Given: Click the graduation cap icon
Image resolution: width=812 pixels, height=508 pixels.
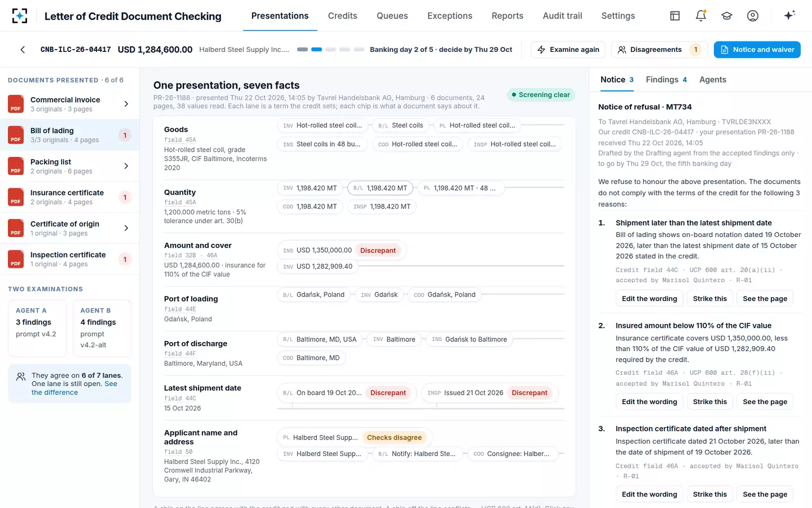Looking at the screenshot, I should click(x=727, y=16).
